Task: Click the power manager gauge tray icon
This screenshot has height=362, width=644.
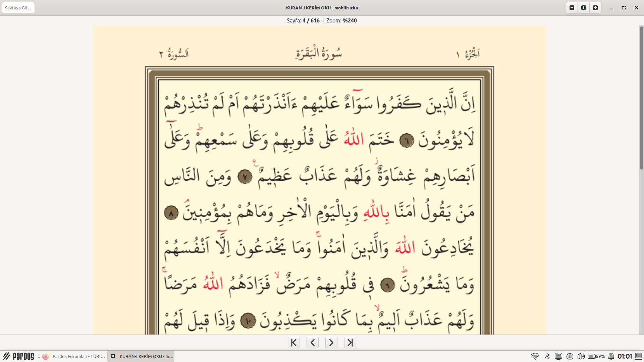Action: pos(570,356)
